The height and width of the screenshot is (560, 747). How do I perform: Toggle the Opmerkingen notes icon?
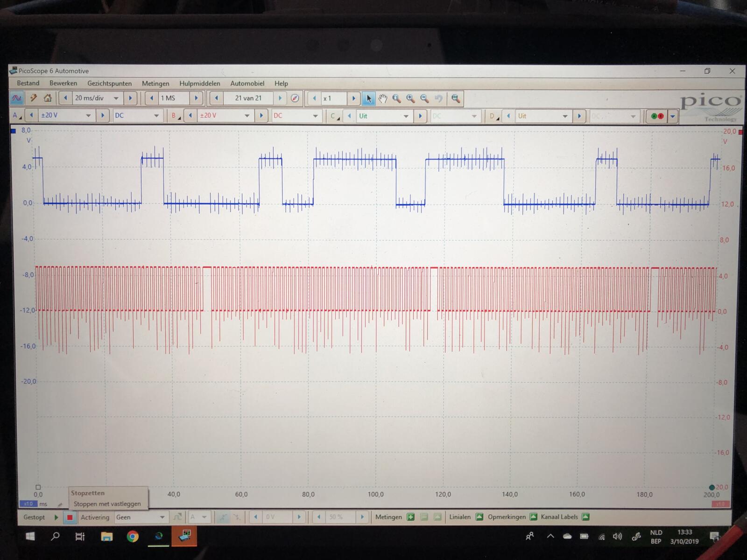(x=533, y=517)
